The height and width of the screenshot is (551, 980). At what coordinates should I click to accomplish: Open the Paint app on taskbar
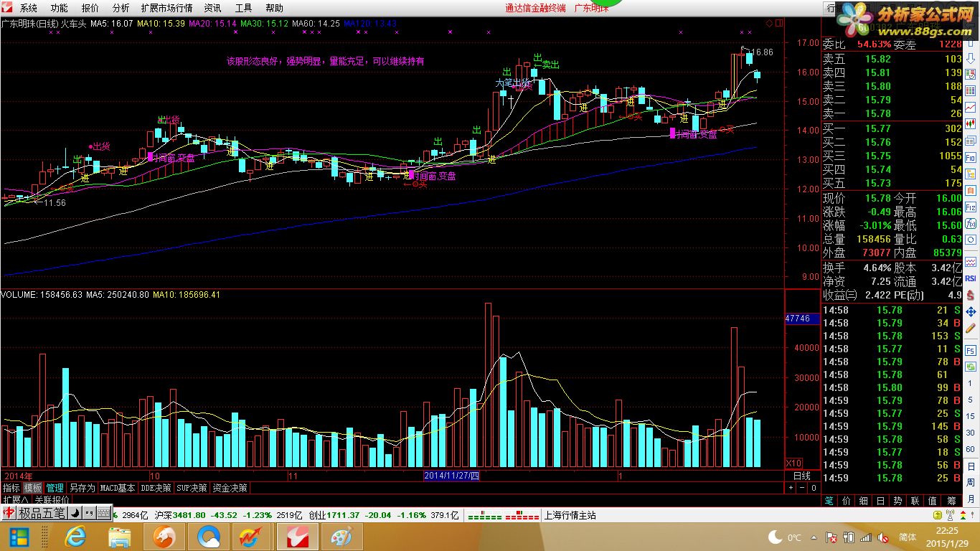pos(342,537)
